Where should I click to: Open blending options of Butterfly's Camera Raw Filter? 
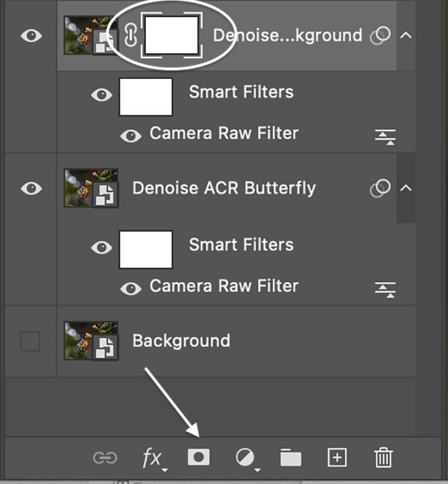point(385,290)
